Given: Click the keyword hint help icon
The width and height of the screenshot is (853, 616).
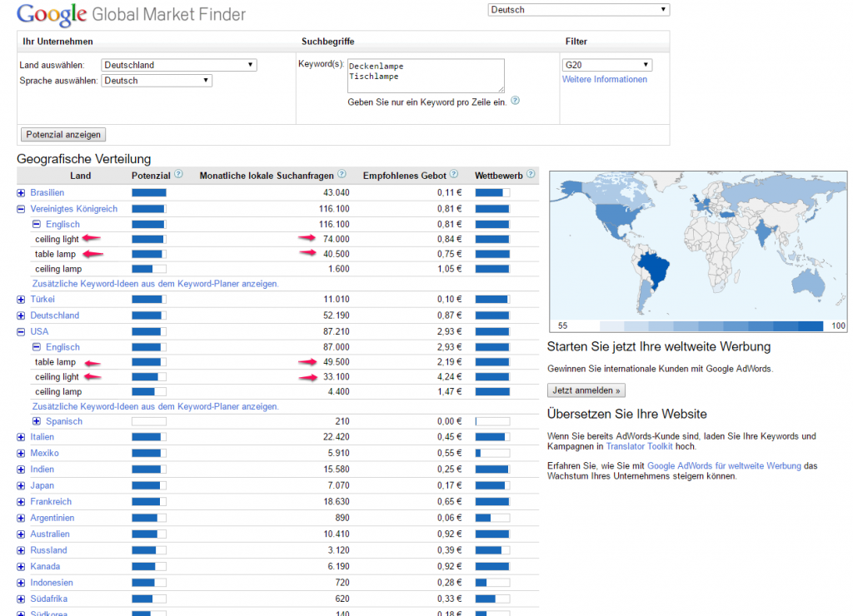Looking at the screenshot, I should click(515, 101).
